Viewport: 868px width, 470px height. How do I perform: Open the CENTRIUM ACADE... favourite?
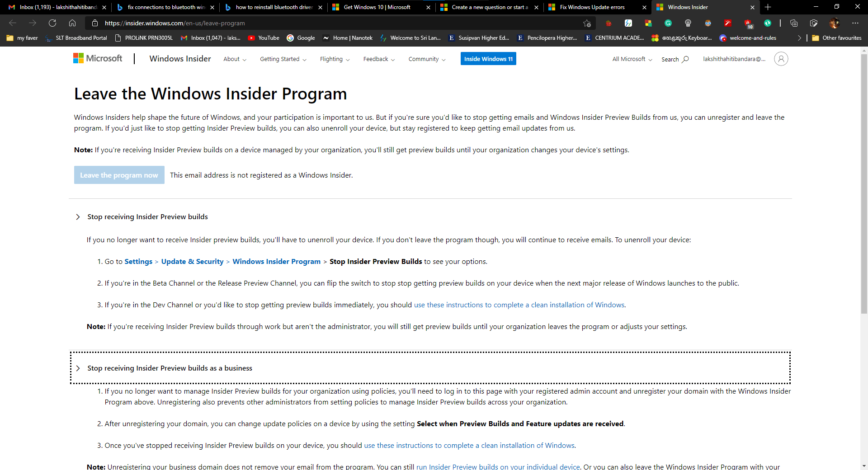[x=614, y=38]
